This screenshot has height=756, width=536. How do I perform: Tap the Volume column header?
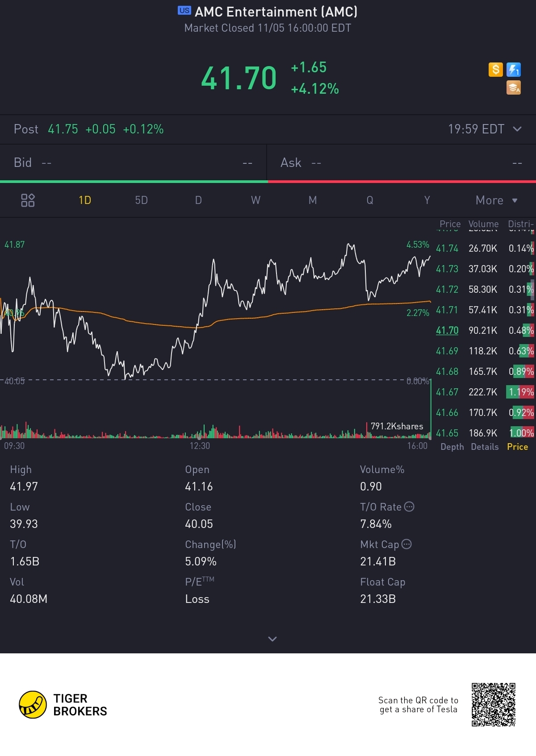tap(483, 224)
